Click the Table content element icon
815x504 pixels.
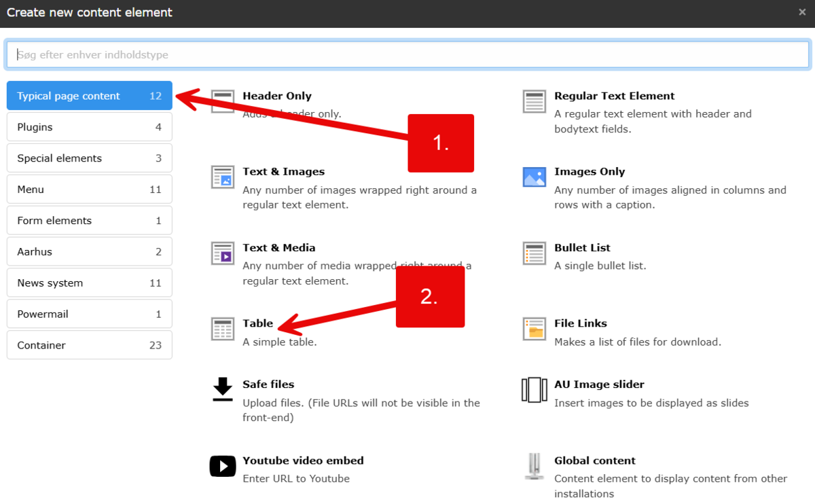tap(222, 329)
